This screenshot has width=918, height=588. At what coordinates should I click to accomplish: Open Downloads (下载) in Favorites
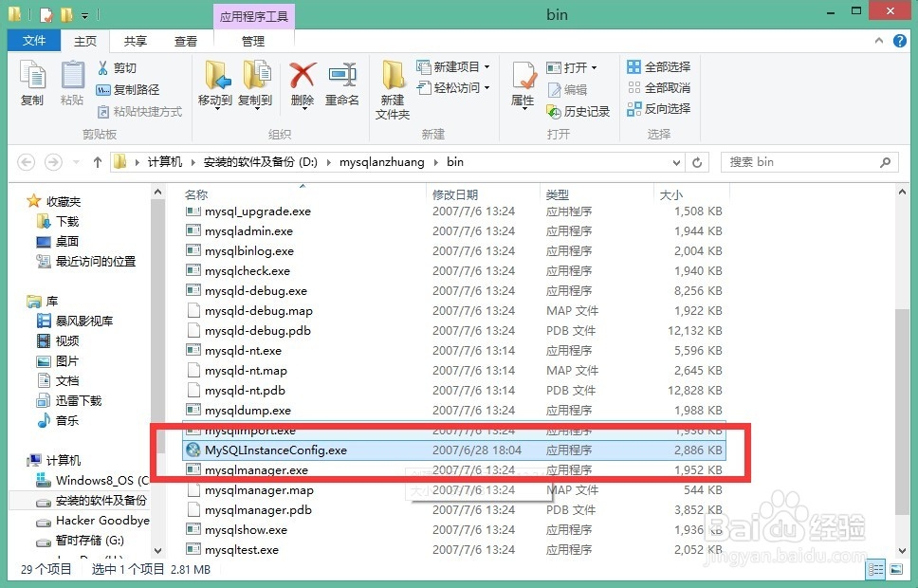tap(57, 221)
